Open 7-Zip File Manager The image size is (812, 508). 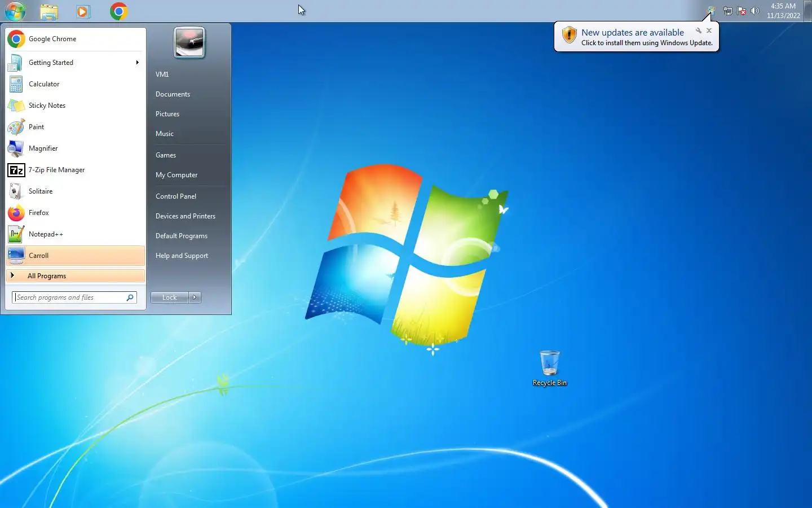pyautogui.click(x=76, y=170)
